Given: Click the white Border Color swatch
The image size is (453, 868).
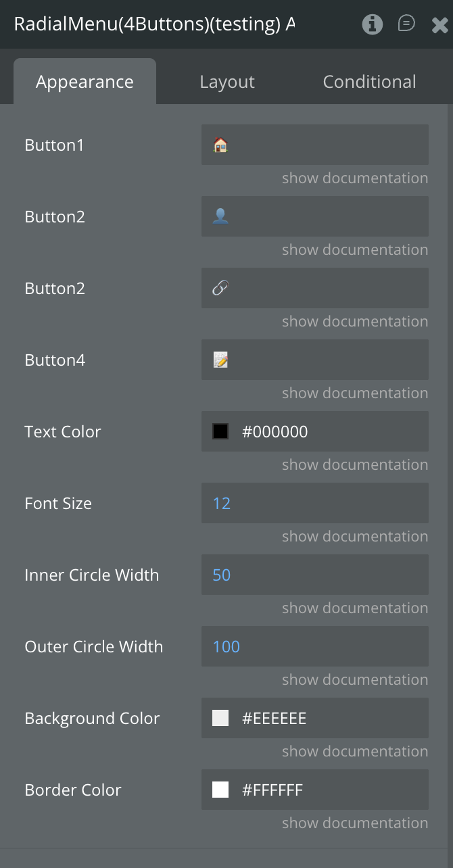Looking at the screenshot, I should [x=220, y=790].
